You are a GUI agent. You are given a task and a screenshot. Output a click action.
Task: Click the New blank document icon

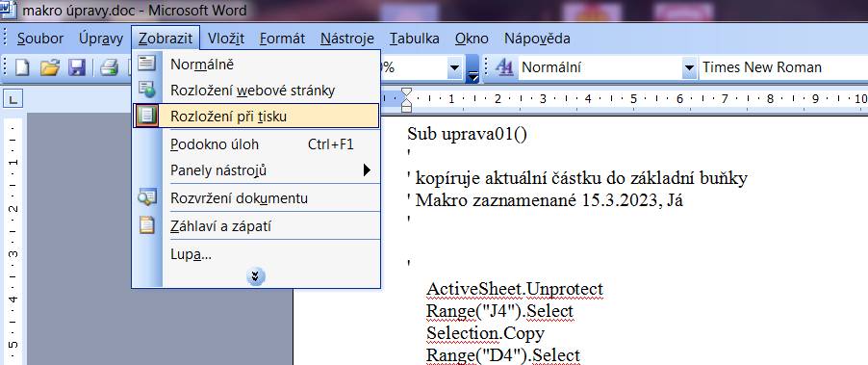point(23,67)
